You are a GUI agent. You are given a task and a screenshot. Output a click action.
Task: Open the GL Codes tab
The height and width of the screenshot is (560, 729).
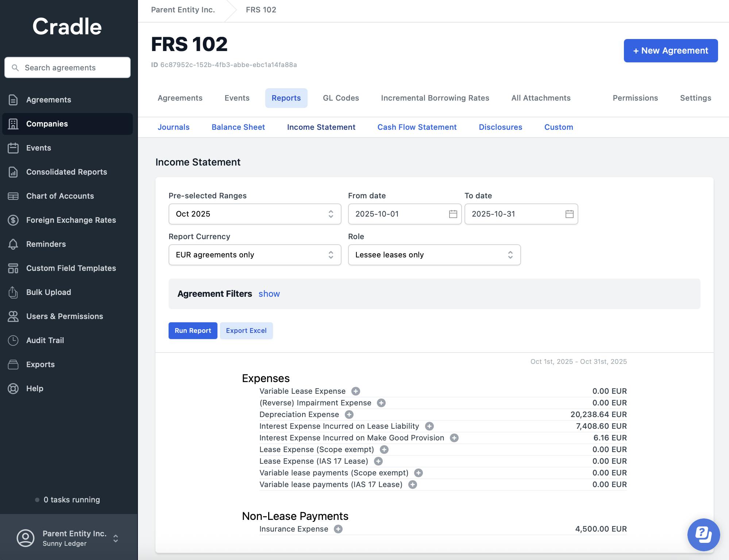(x=341, y=98)
